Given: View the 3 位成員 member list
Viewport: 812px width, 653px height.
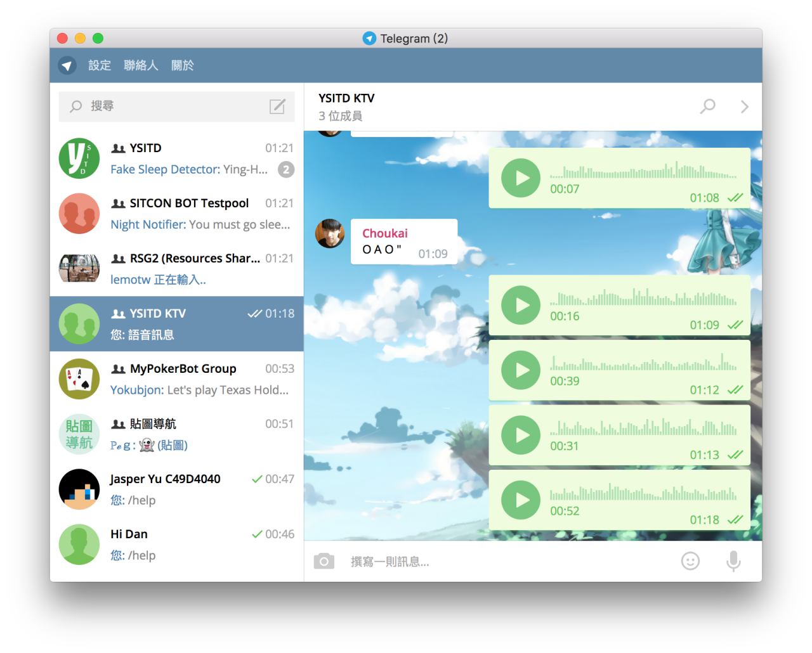Looking at the screenshot, I should [x=341, y=116].
